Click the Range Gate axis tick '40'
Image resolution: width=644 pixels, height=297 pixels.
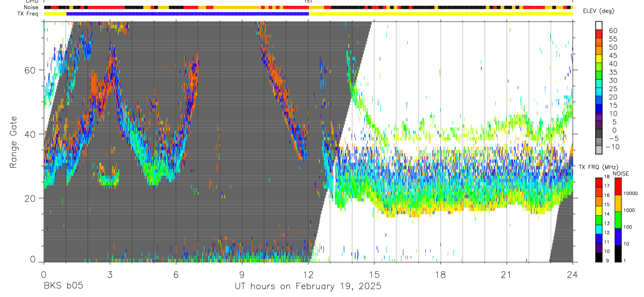click(30, 134)
